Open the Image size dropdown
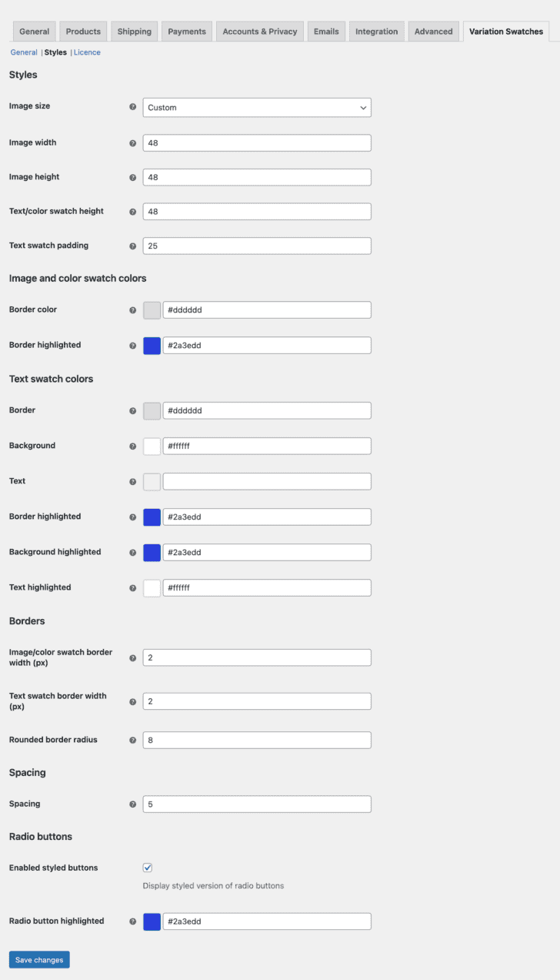The width and height of the screenshot is (560, 980). (256, 107)
